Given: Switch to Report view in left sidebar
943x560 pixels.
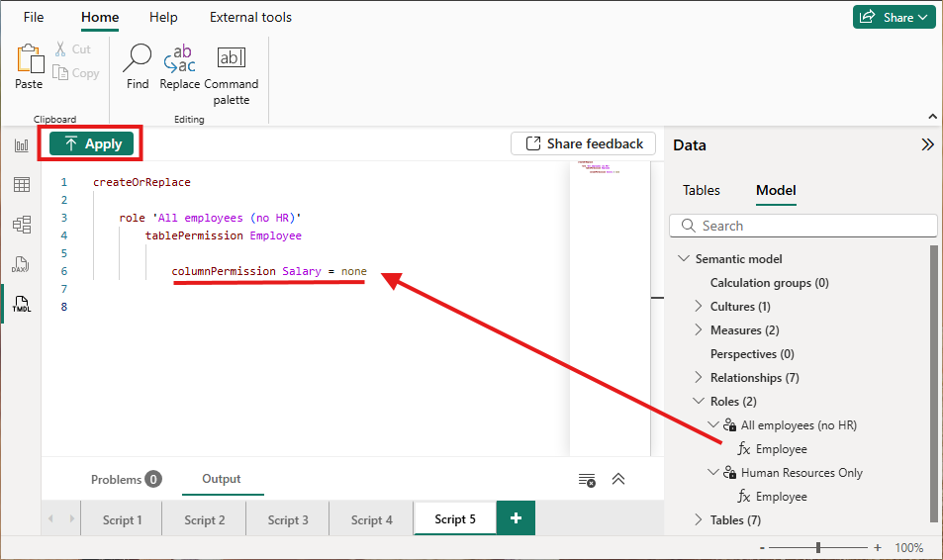Looking at the screenshot, I should [x=22, y=145].
